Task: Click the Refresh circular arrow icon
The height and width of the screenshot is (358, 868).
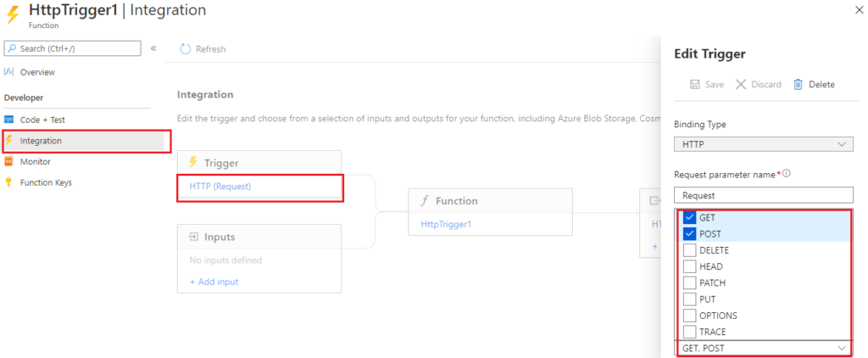Action: pyautogui.click(x=186, y=48)
